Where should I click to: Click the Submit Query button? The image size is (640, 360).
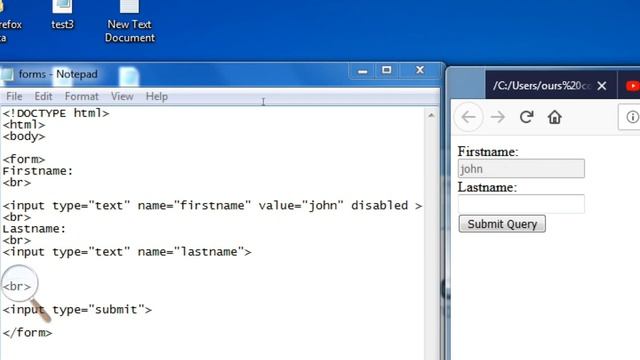(x=502, y=224)
